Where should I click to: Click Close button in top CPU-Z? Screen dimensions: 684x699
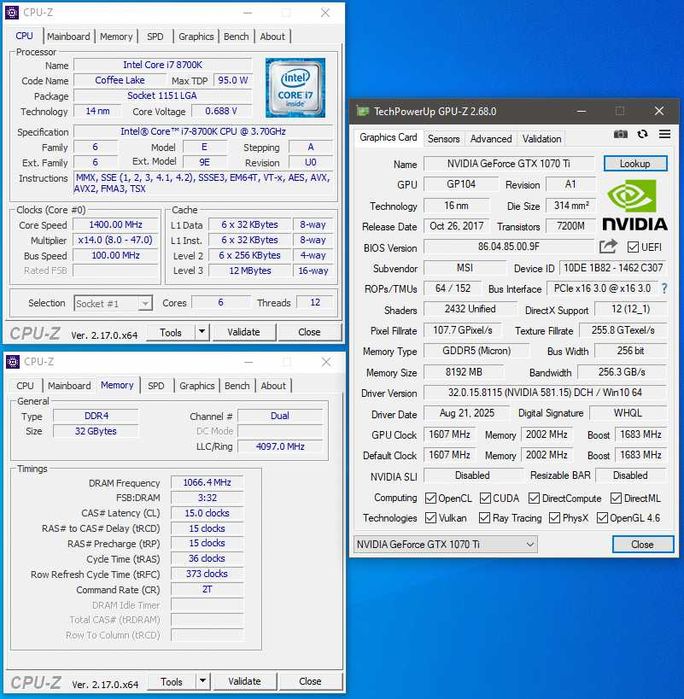(x=309, y=332)
